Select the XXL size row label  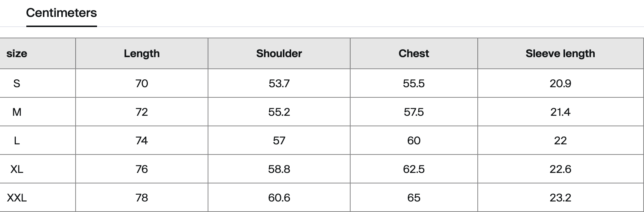click(17, 198)
